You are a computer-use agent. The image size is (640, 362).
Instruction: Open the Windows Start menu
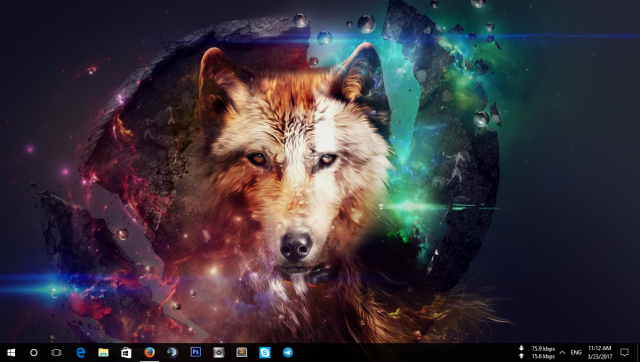tap(11, 352)
